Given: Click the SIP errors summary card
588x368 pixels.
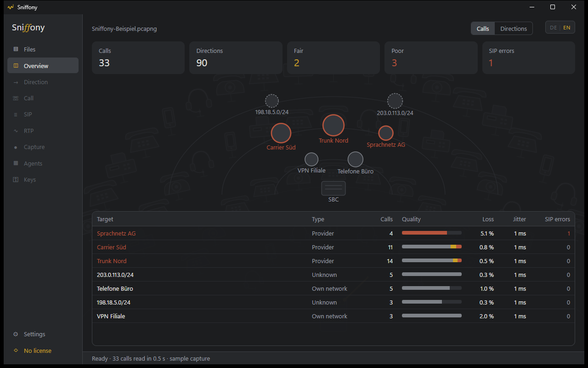Looking at the screenshot, I should coord(529,58).
